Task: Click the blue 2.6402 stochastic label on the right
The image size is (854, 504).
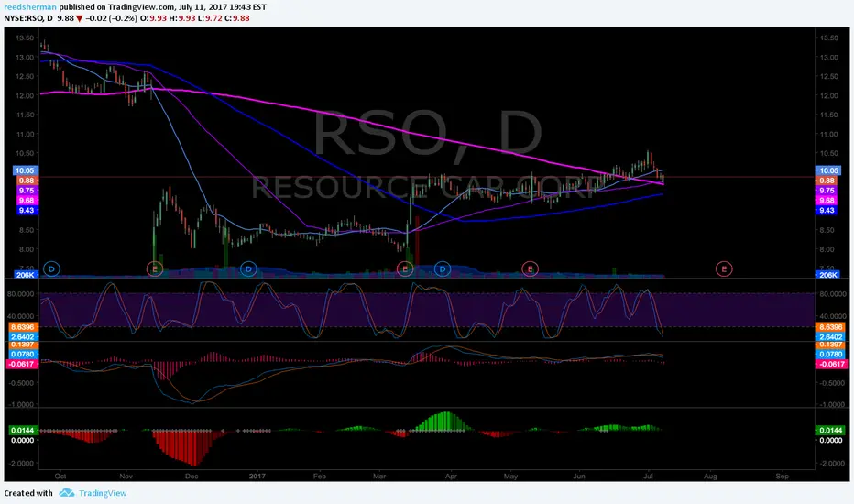Action: point(830,336)
